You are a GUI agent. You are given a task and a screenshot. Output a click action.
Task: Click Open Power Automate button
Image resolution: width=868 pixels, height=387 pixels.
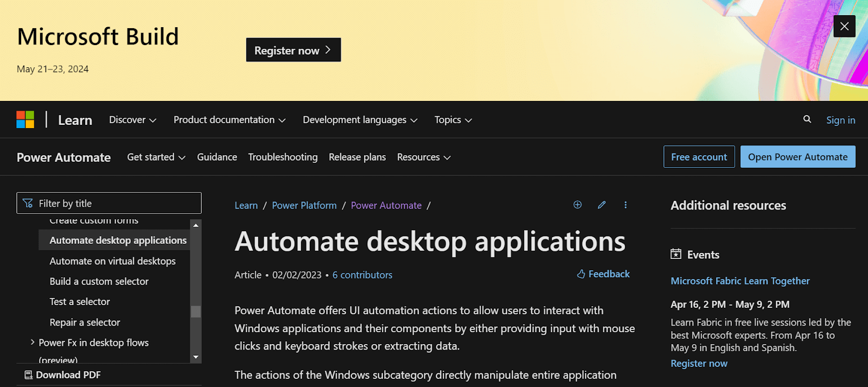(797, 157)
